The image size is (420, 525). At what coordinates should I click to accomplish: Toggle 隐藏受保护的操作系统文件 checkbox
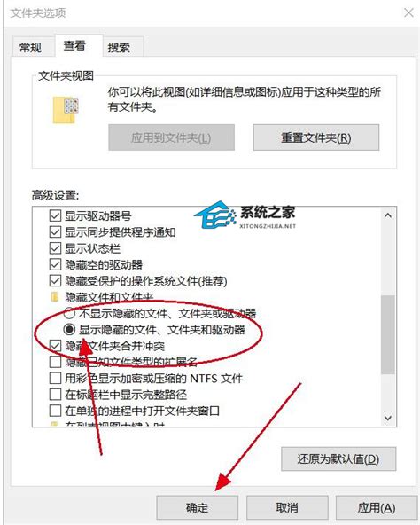pos(55,280)
